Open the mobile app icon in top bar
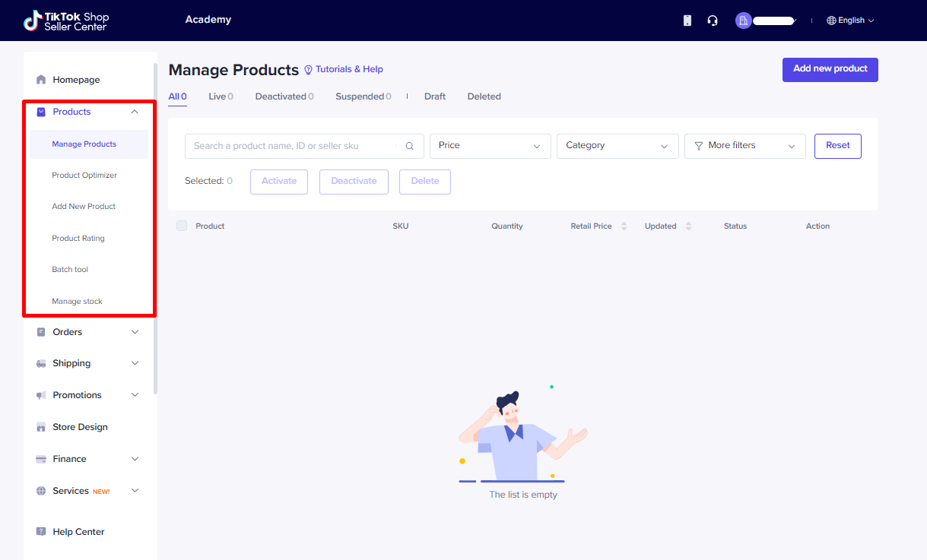Viewport: 927px width, 560px height. click(687, 21)
